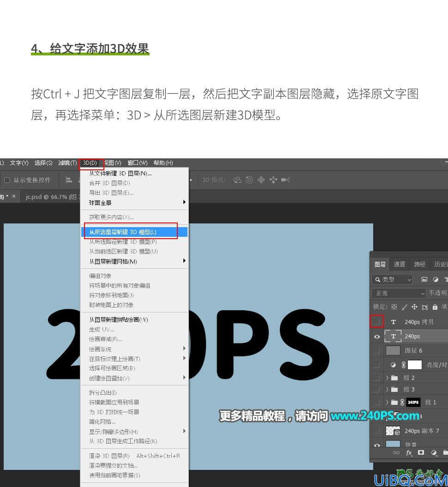Click the white mask thumbnail of 亮度/对比度

414,365
